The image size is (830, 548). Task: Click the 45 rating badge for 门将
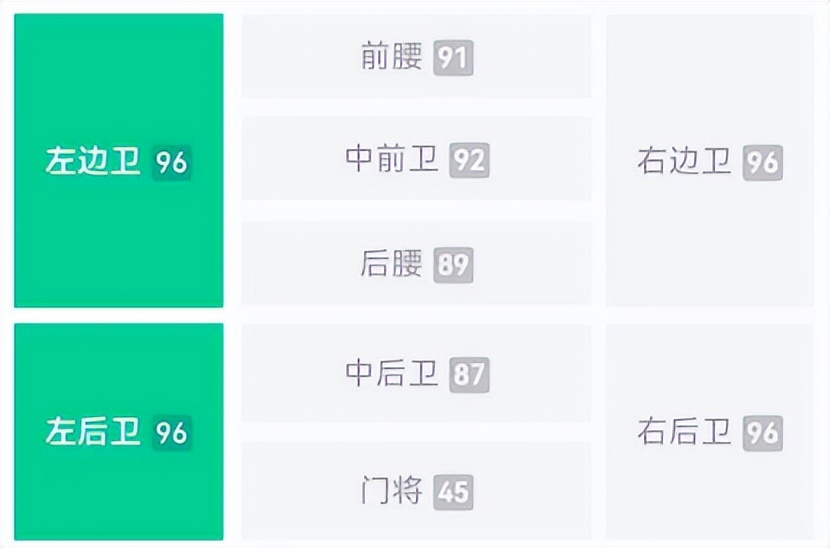(x=454, y=492)
